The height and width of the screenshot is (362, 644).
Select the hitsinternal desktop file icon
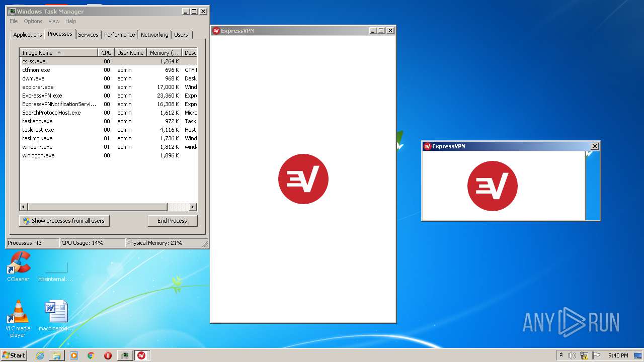(56, 270)
